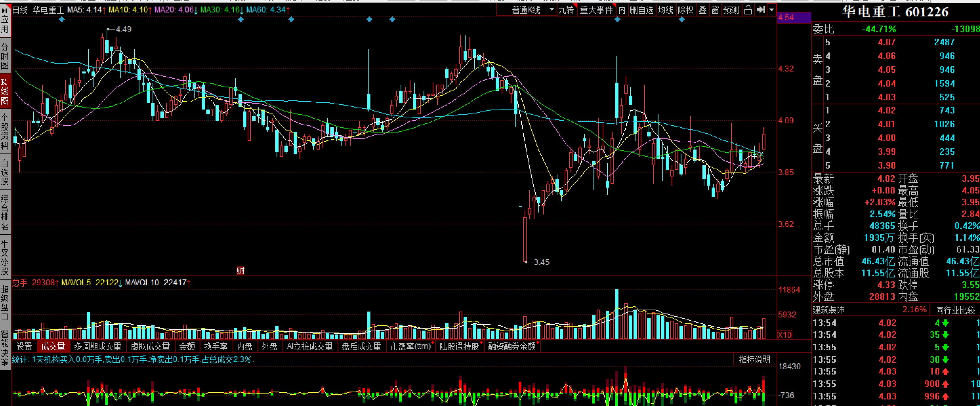Click the X10 volume scale indicator
This screenshot has height=406, width=980.
[785, 335]
